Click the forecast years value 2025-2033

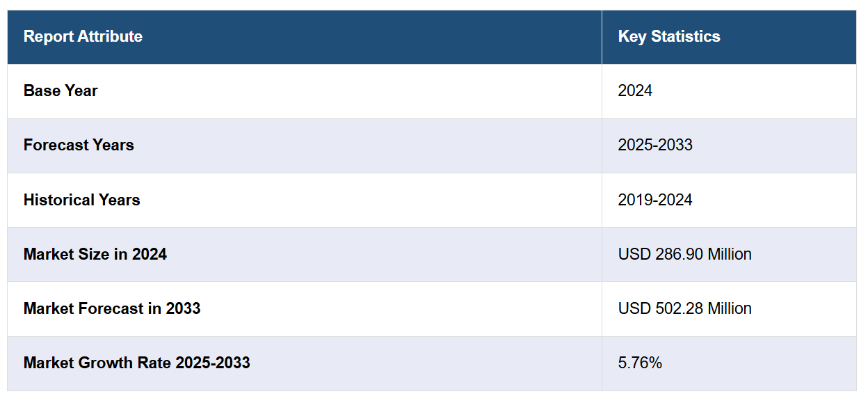[x=655, y=145]
